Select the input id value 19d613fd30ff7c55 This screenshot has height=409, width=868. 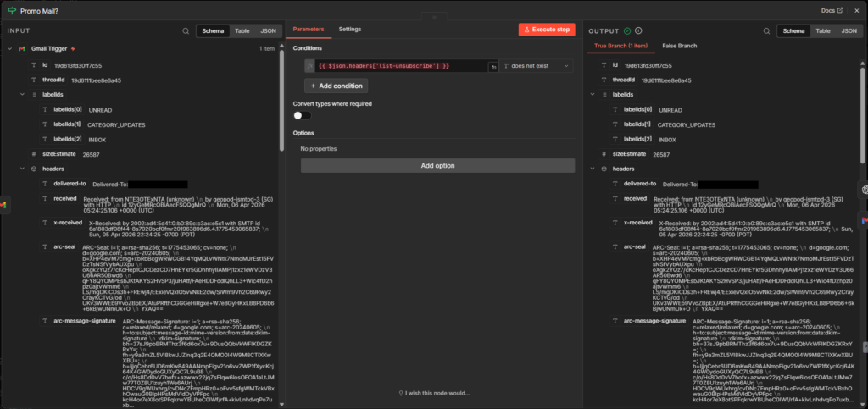pyautogui.click(x=77, y=65)
